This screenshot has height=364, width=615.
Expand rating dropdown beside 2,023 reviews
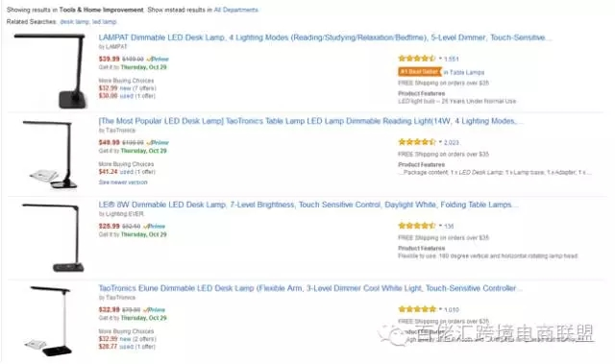440,142
